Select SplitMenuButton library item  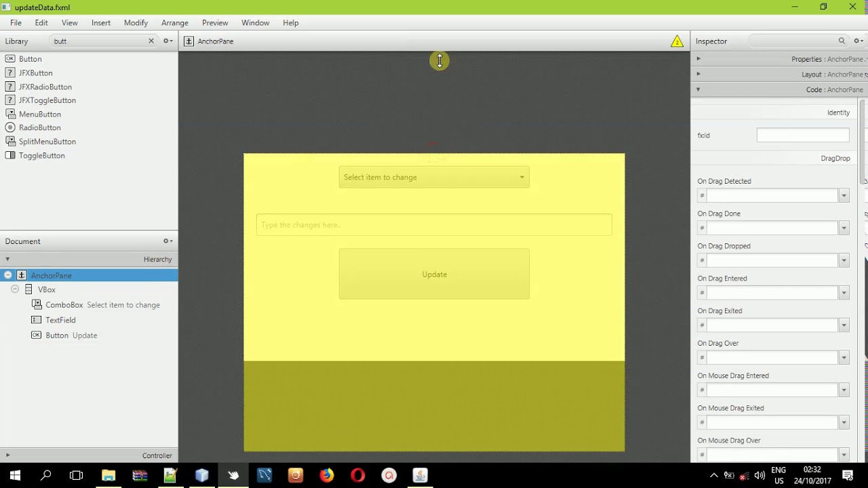point(47,142)
